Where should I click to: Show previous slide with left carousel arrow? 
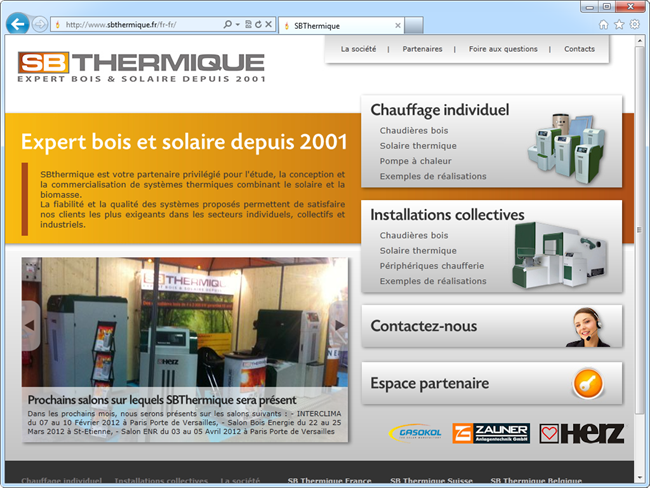(30, 325)
